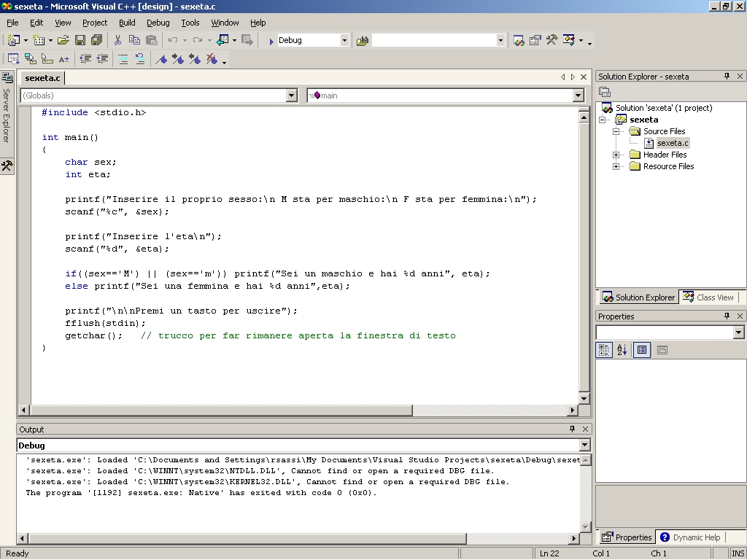Viewport: 747px width, 560px height.
Task: Click the Comment Out Selection icon
Action: coord(123,60)
